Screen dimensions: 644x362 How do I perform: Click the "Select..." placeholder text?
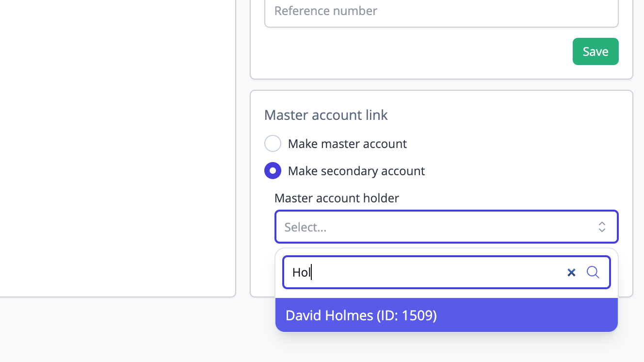pyautogui.click(x=306, y=227)
